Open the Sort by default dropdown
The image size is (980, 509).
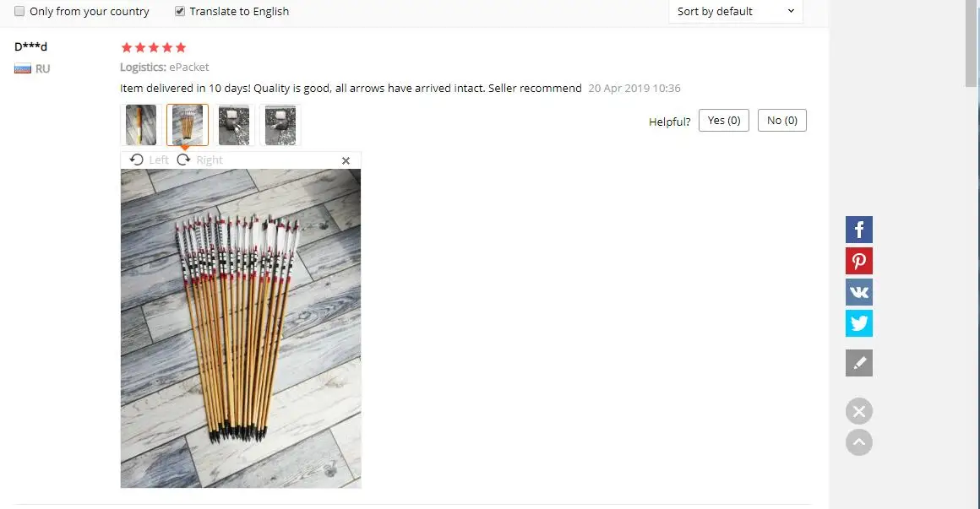click(x=736, y=11)
